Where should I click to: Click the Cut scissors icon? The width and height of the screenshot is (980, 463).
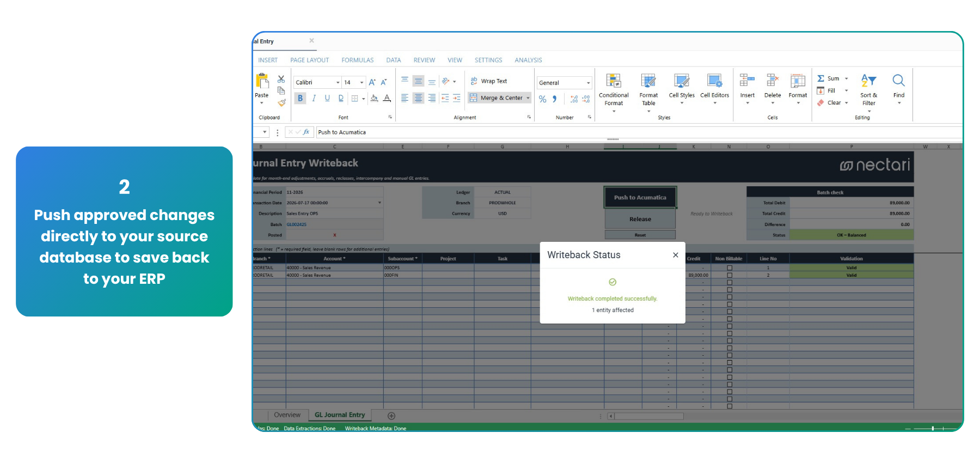pos(281,80)
